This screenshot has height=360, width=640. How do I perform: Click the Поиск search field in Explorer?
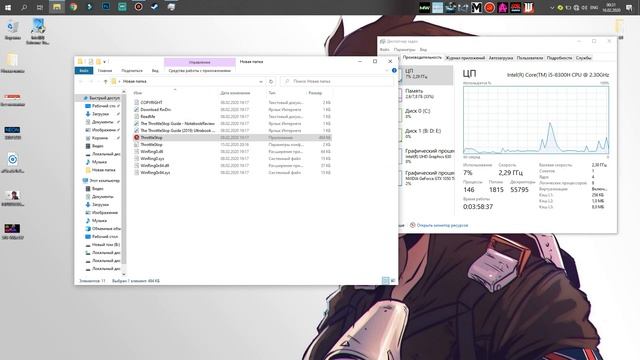click(x=337, y=82)
